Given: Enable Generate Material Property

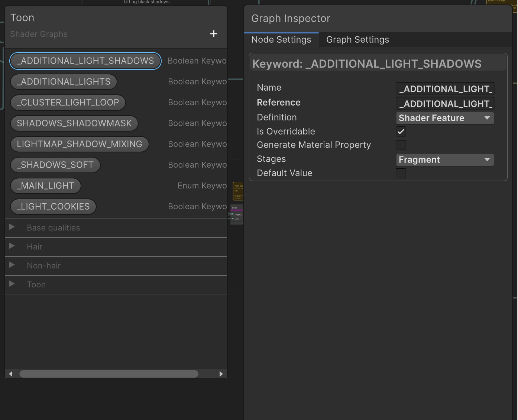Looking at the screenshot, I should pyautogui.click(x=401, y=145).
